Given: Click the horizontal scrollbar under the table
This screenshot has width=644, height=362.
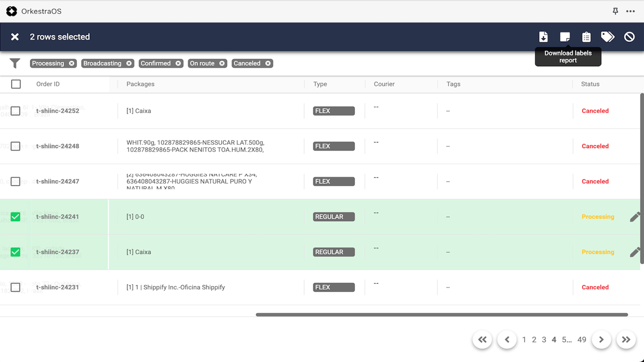Looking at the screenshot, I should [x=442, y=315].
